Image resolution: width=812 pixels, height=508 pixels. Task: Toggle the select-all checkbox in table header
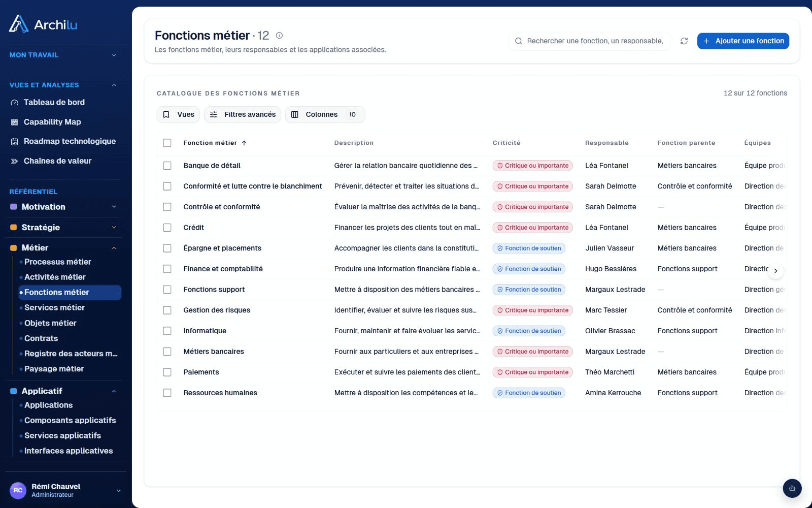pyautogui.click(x=167, y=143)
